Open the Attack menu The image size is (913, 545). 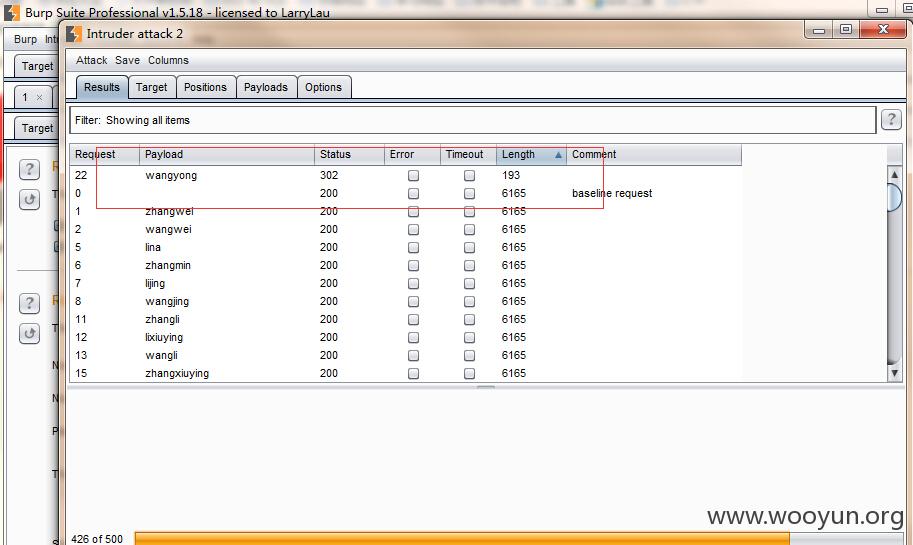point(91,60)
